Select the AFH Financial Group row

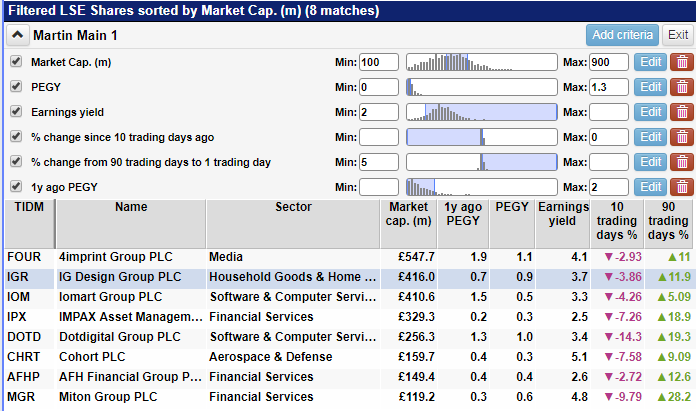tap(349, 377)
